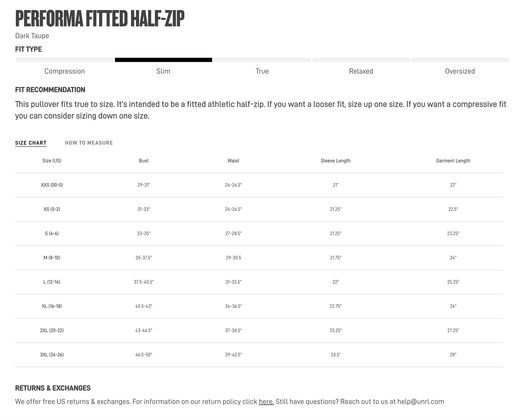Click the black Slim fit indicator bar

tap(163, 60)
